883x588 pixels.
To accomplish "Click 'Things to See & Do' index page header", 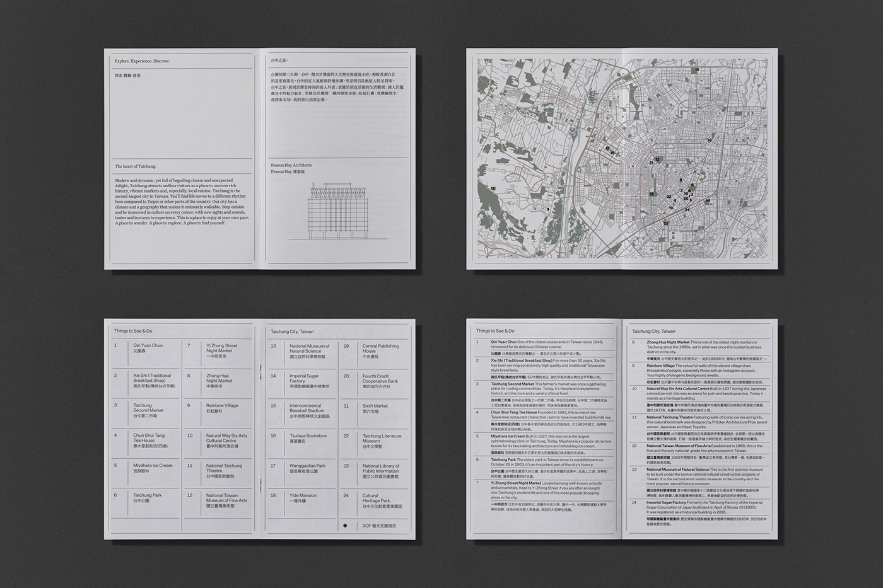I will point(133,331).
